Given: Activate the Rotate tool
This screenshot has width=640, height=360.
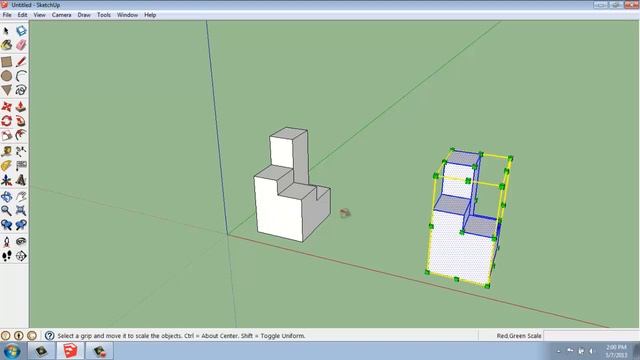Looking at the screenshot, I should coord(6,121).
